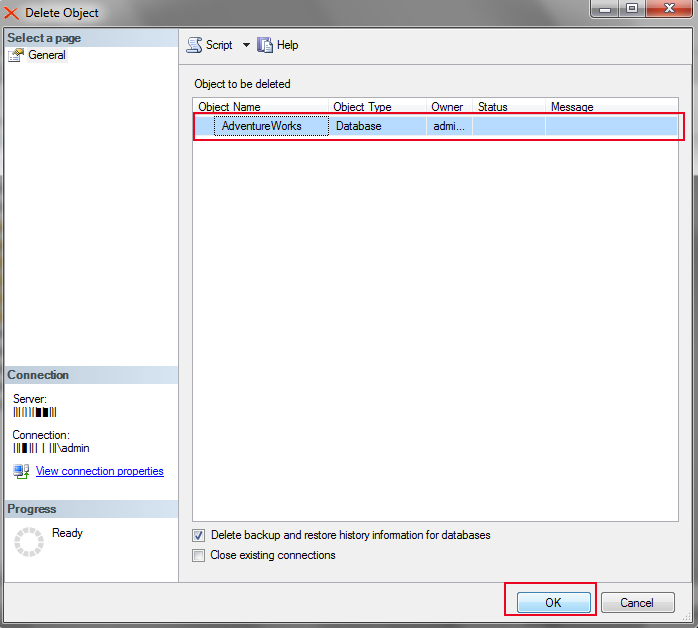This screenshot has width=698, height=628.
Task: Select the General page icon
Action: (16, 56)
